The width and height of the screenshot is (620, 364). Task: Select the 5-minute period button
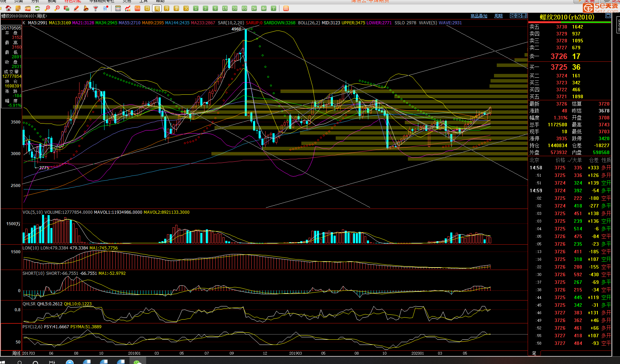pyautogui.click(x=215, y=8)
